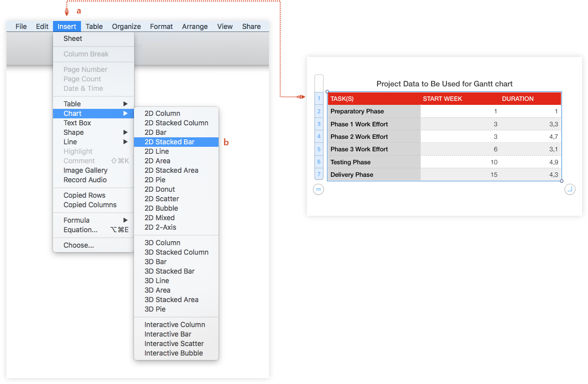Expand the Table submenu arrow
Viewport: 588px width, 384px height.
point(125,104)
